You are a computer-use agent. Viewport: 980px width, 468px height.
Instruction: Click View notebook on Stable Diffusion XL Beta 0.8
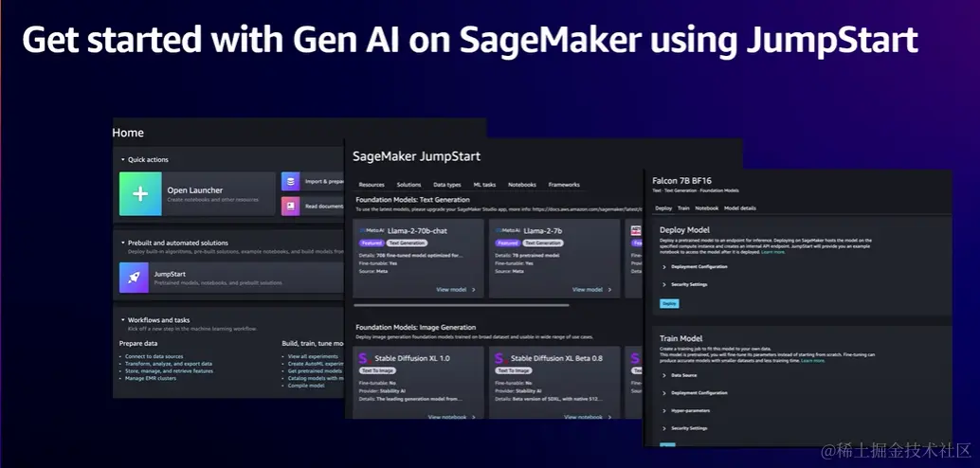583,417
